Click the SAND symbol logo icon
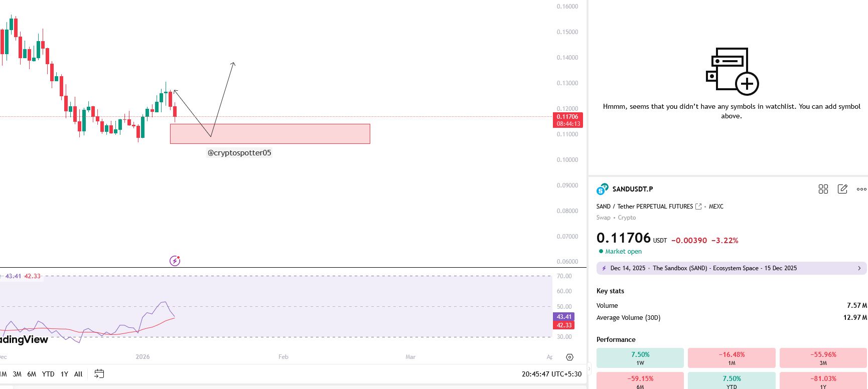 (x=602, y=189)
